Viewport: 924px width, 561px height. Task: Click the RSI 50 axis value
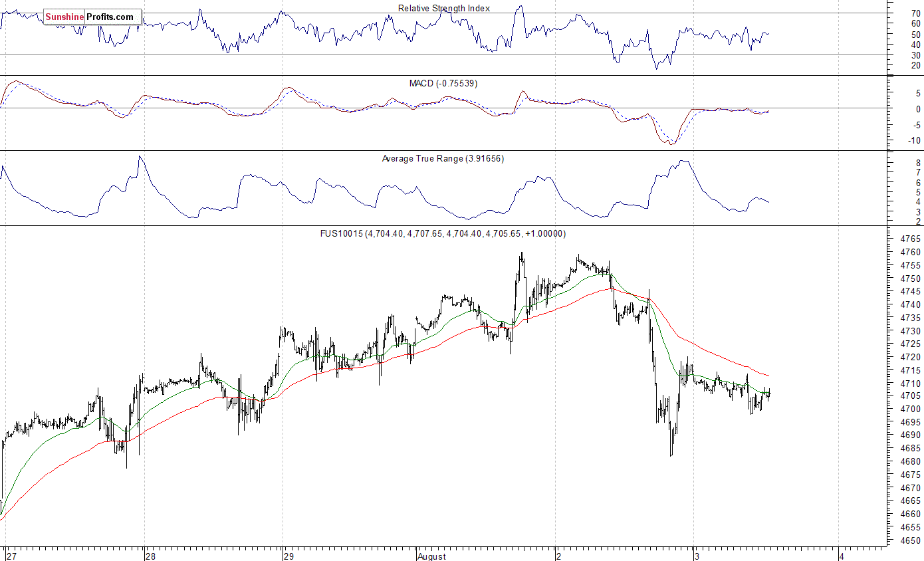916,34
